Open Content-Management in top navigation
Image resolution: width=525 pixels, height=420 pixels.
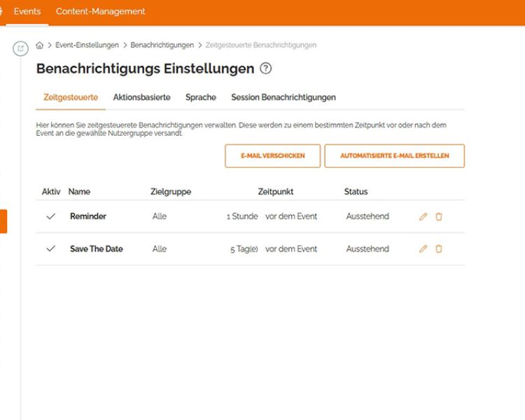(x=100, y=12)
